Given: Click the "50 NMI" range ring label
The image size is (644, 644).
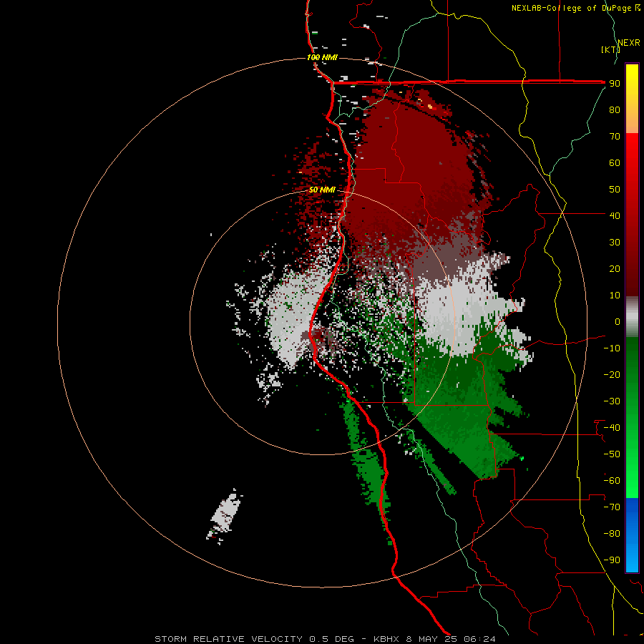Looking at the screenshot, I should [x=322, y=190].
